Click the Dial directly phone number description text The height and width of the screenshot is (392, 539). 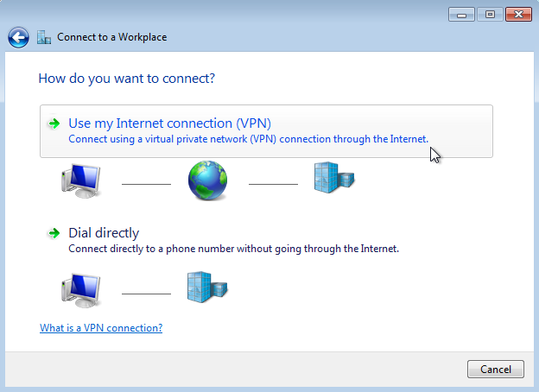click(234, 249)
